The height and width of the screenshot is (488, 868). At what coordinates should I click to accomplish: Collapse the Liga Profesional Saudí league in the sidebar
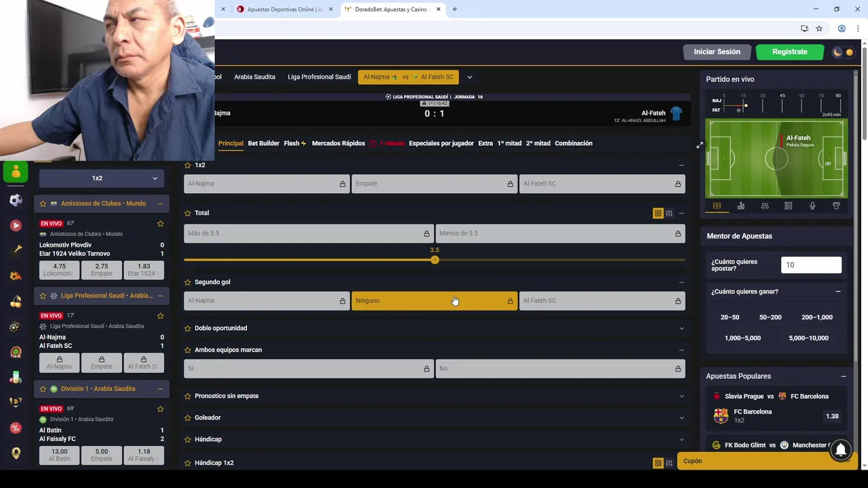tap(160, 296)
